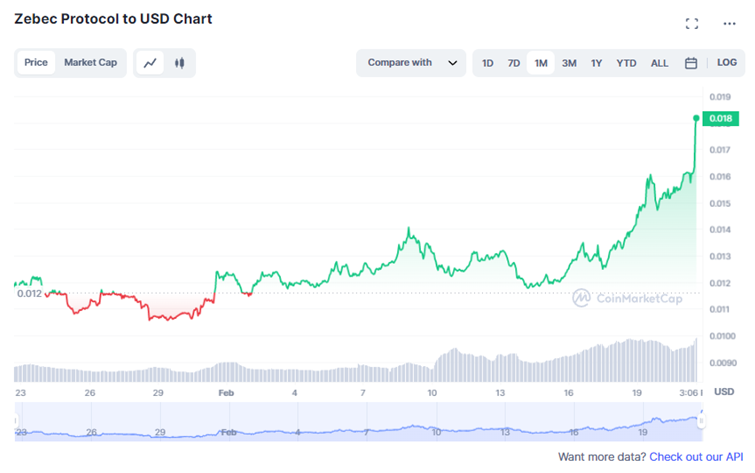Click the 1M time range tab
The height and width of the screenshot is (473, 755).
tap(541, 63)
